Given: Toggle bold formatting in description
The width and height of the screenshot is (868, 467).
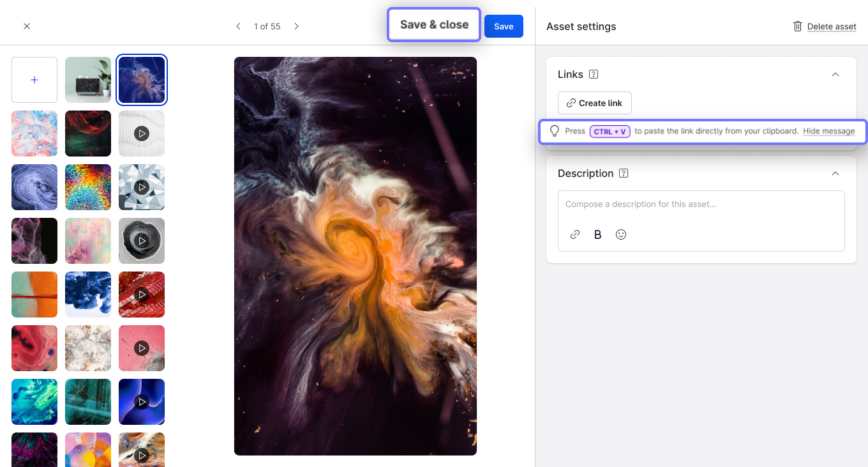Looking at the screenshot, I should tap(598, 234).
